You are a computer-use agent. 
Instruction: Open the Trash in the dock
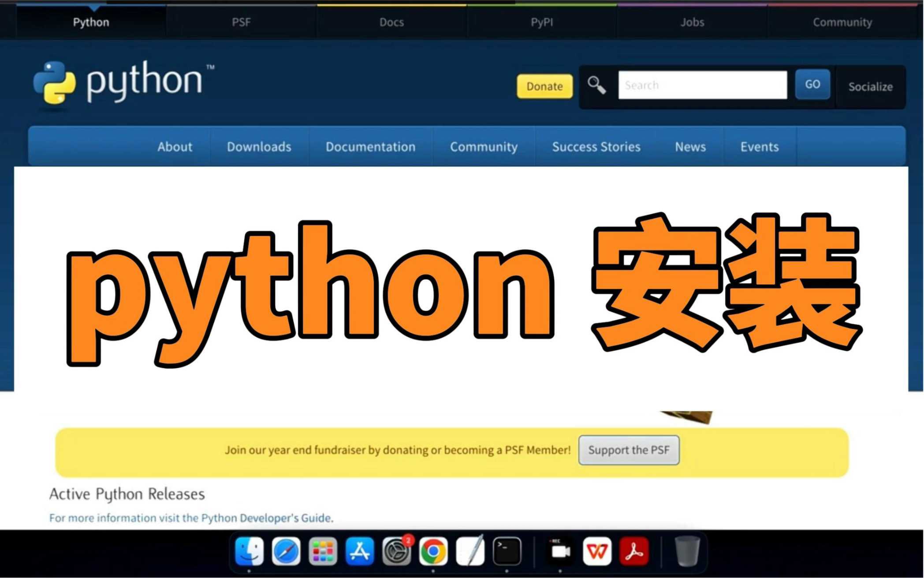click(687, 551)
